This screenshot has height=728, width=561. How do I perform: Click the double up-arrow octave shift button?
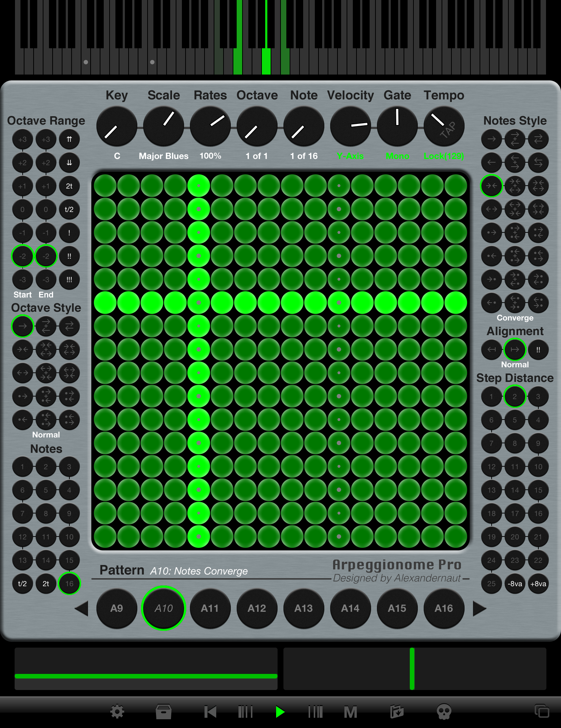[69, 139]
